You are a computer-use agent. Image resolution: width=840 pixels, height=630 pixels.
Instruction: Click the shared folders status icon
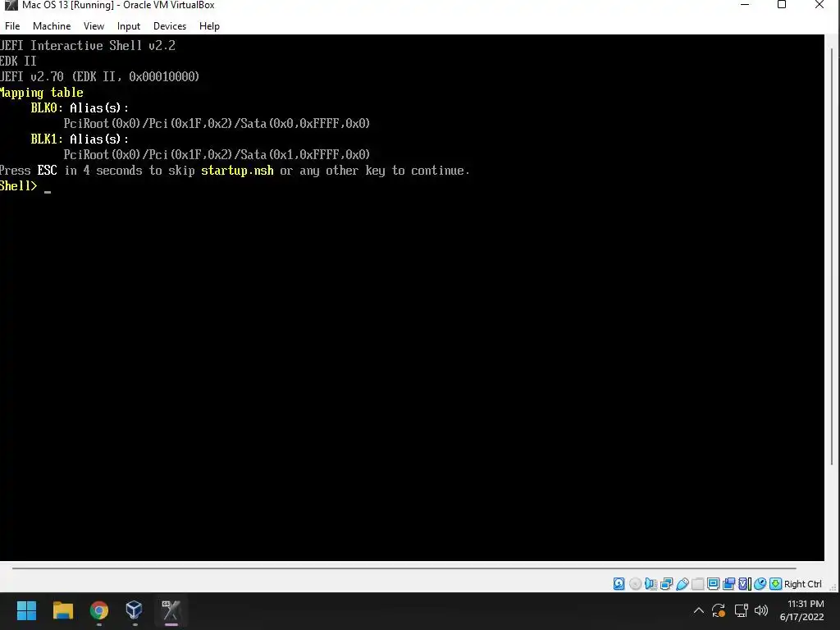coord(697,584)
